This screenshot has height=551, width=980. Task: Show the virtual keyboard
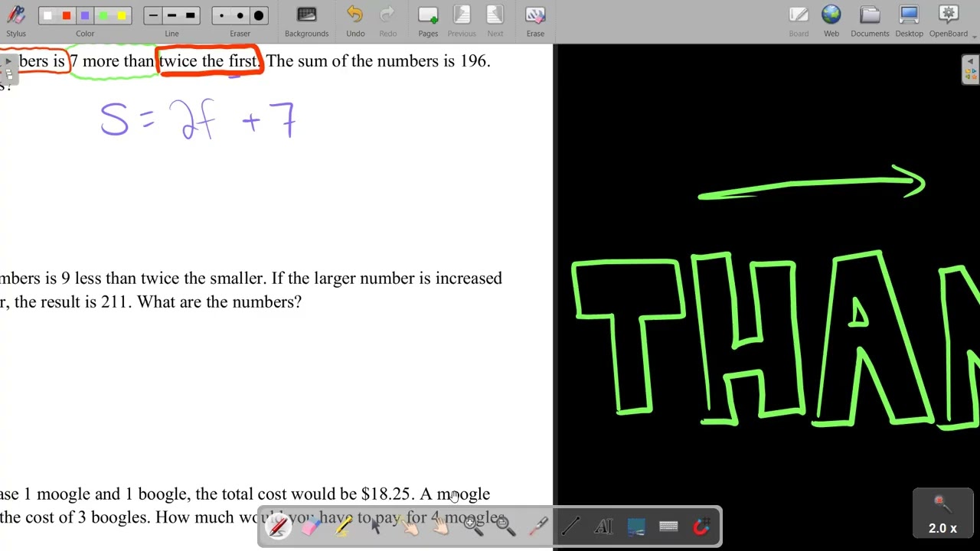click(x=668, y=526)
